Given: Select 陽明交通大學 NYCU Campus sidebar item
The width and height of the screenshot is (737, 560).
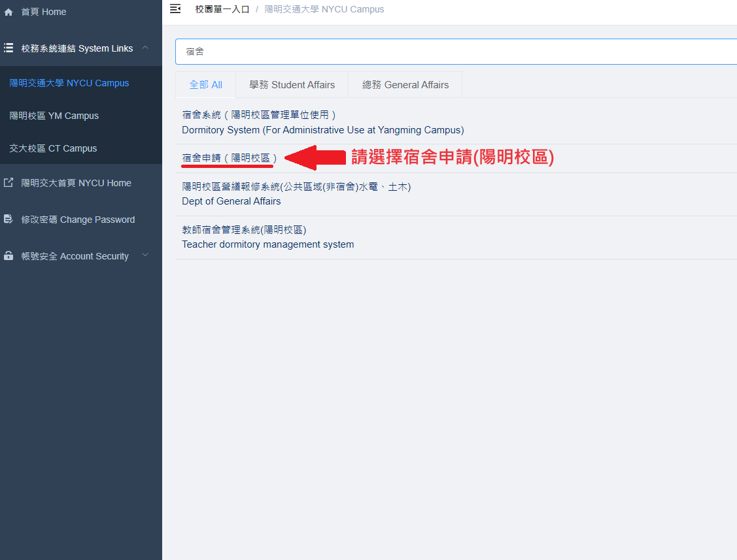Looking at the screenshot, I should [x=69, y=83].
